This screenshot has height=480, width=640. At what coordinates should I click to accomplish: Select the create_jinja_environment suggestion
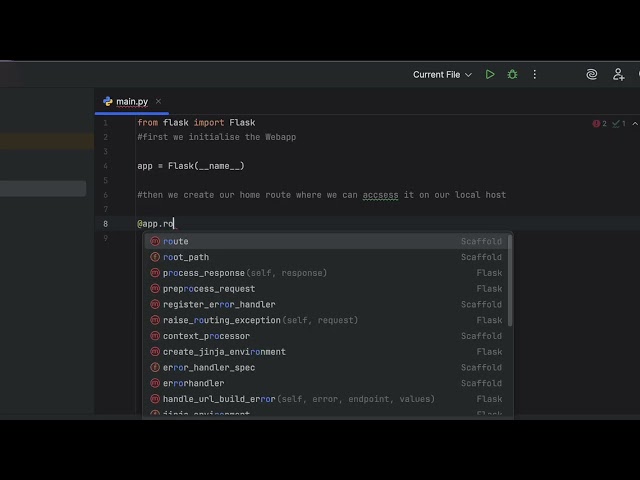(x=327, y=352)
